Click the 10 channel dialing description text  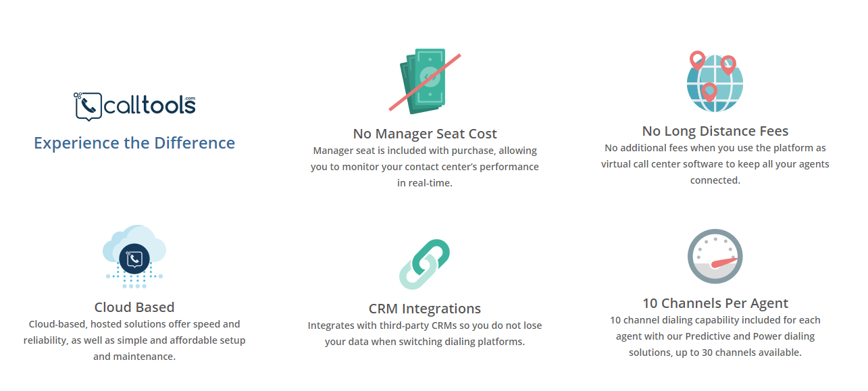715,336
